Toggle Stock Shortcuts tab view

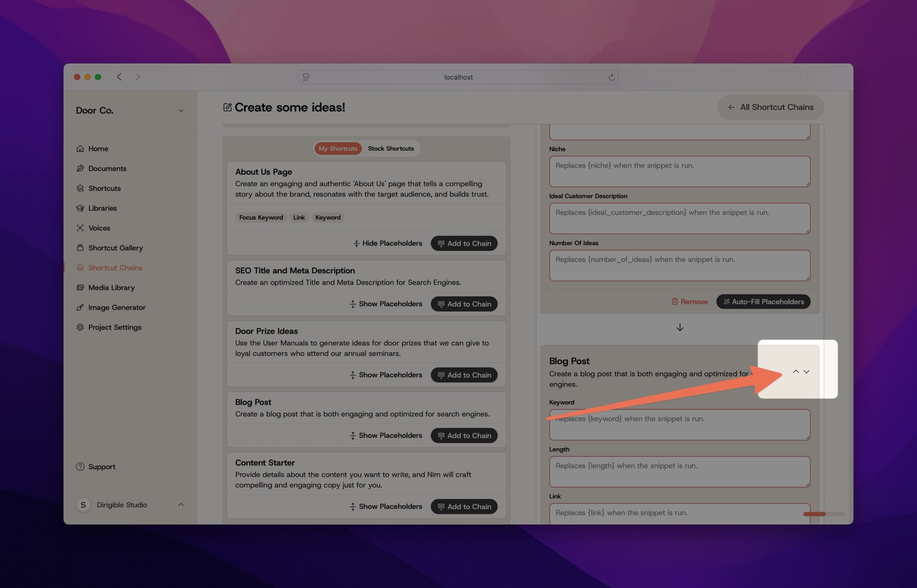click(x=390, y=148)
